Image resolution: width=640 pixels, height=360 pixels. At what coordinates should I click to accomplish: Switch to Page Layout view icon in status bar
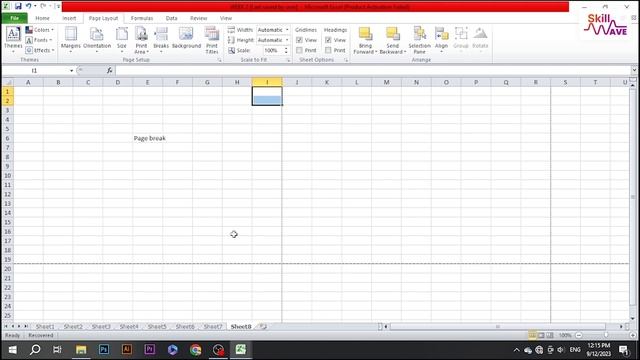pyautogui.click(x=541, y=335)
